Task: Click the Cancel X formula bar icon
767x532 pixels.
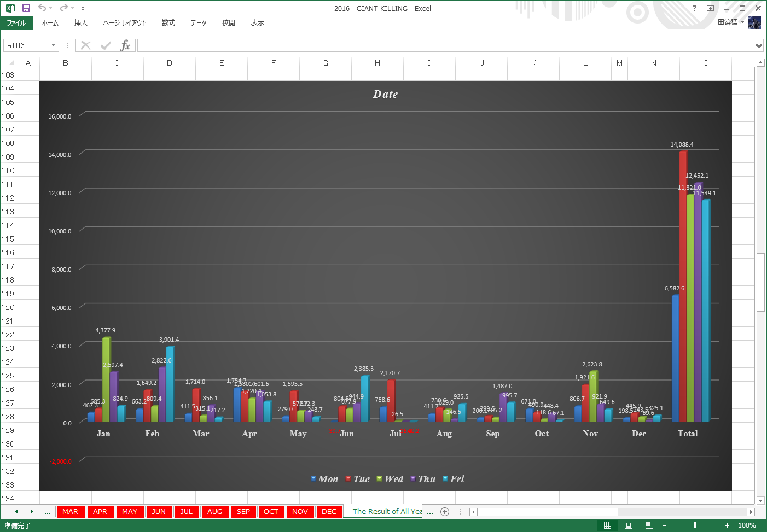Action: click(x=86, y=45)
